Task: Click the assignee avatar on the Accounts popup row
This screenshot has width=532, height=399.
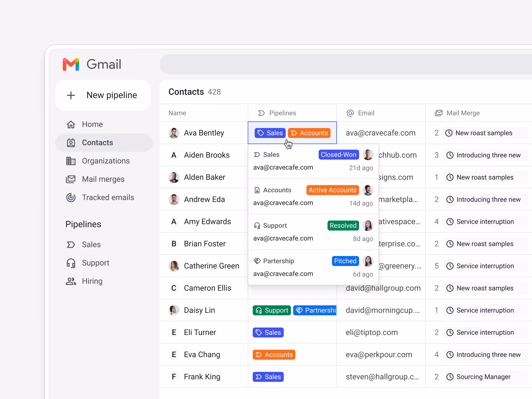Action: click(368, 190)
